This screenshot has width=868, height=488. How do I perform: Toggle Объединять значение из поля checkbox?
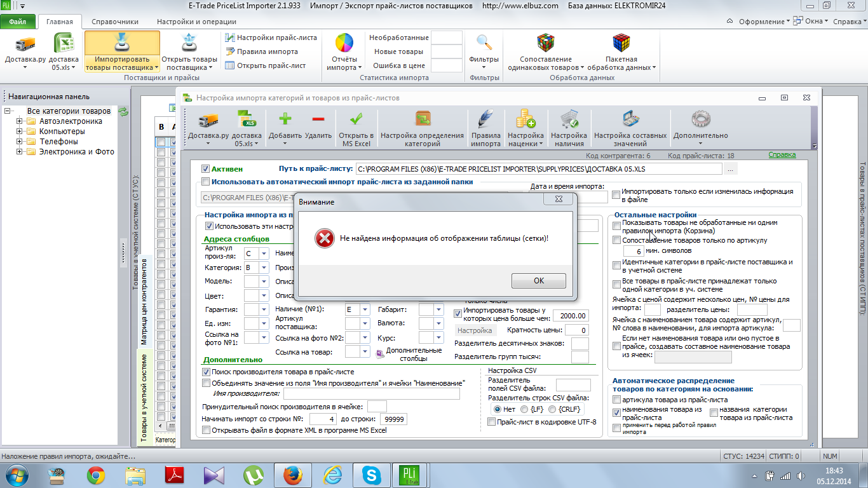coord(206,383)
